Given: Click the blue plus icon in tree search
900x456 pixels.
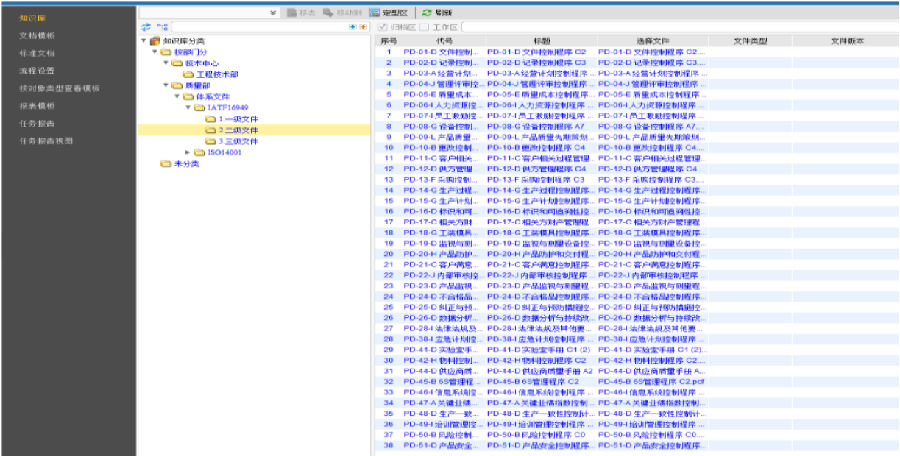Looking at the screenshot, I should pyautogui.click(x=351, y=26).
